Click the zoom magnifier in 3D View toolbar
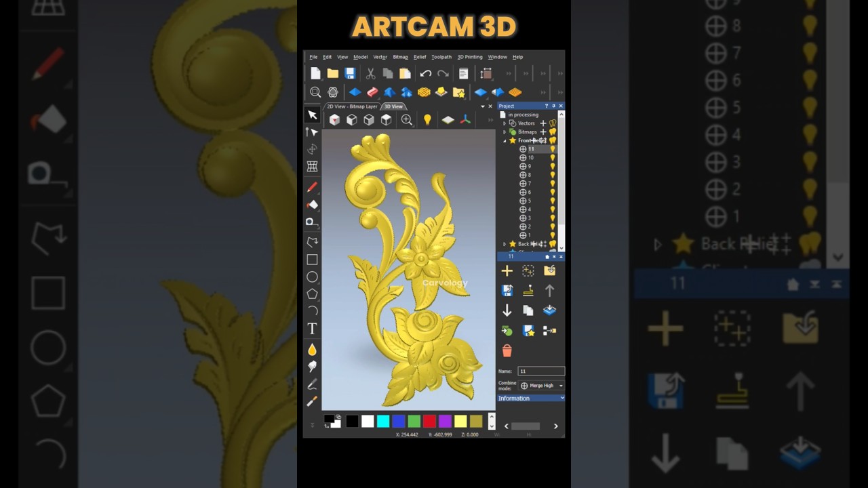The image size is (868, 488). pos(406,120)
